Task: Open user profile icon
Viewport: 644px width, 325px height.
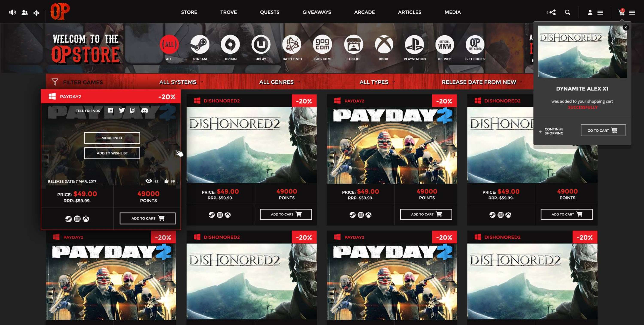Action: tap(590, 12)
